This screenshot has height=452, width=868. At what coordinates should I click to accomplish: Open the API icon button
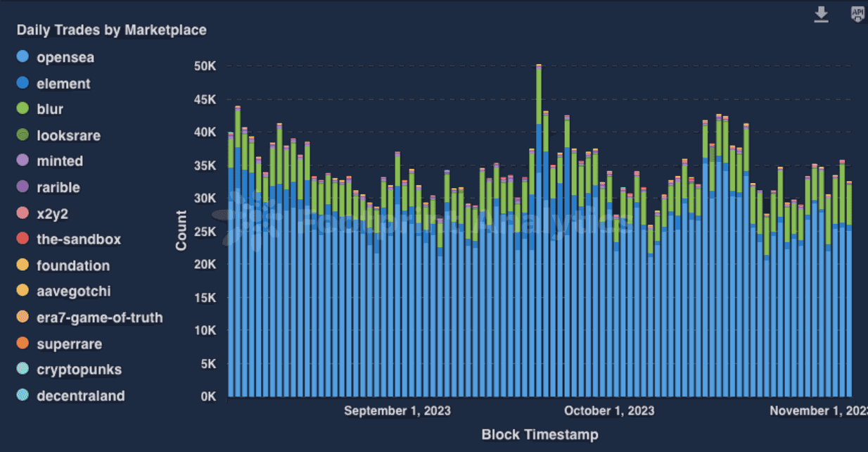pos(857,14)
